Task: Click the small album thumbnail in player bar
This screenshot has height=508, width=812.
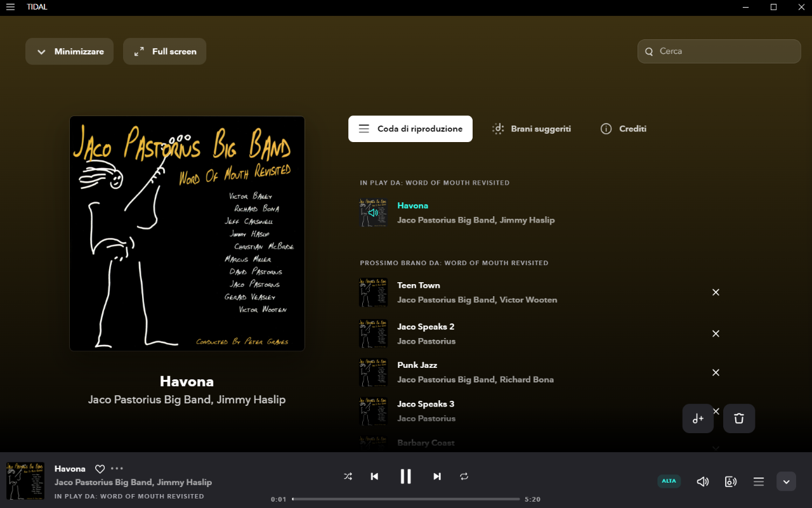Action: click(25, 481)
